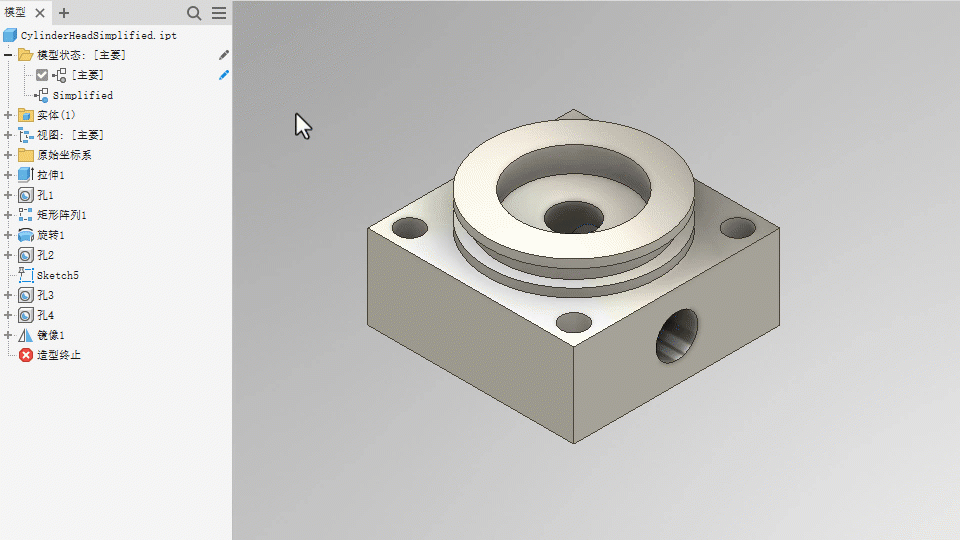
Task: Select the 旋转1 feature label
Action: [51, 235]
